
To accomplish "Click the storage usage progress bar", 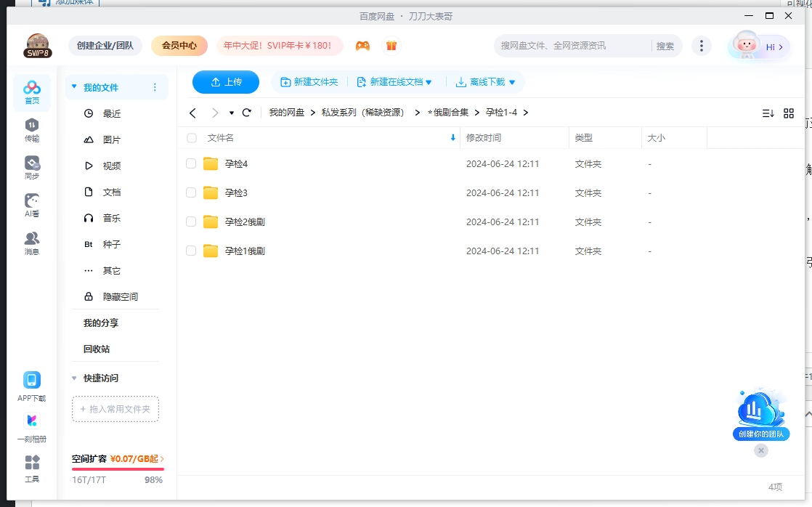I will [116, 469].
